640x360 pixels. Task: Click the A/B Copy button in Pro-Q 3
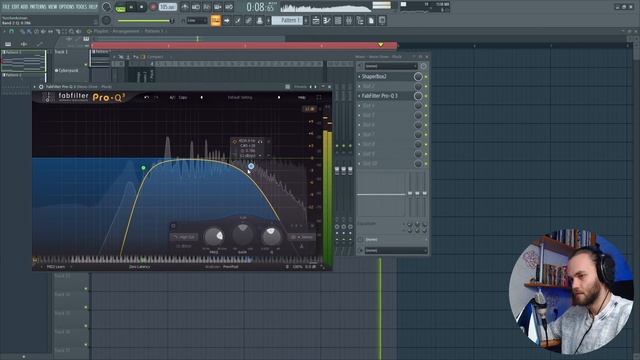coord(178,98)
